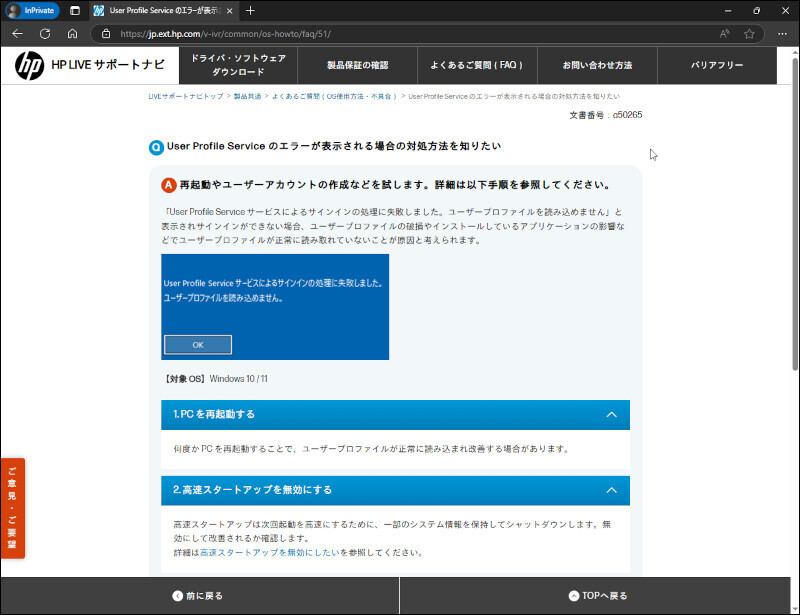Click the browser back arrow
The height and width of the screenshot is (615, 800).
[17, 34]
